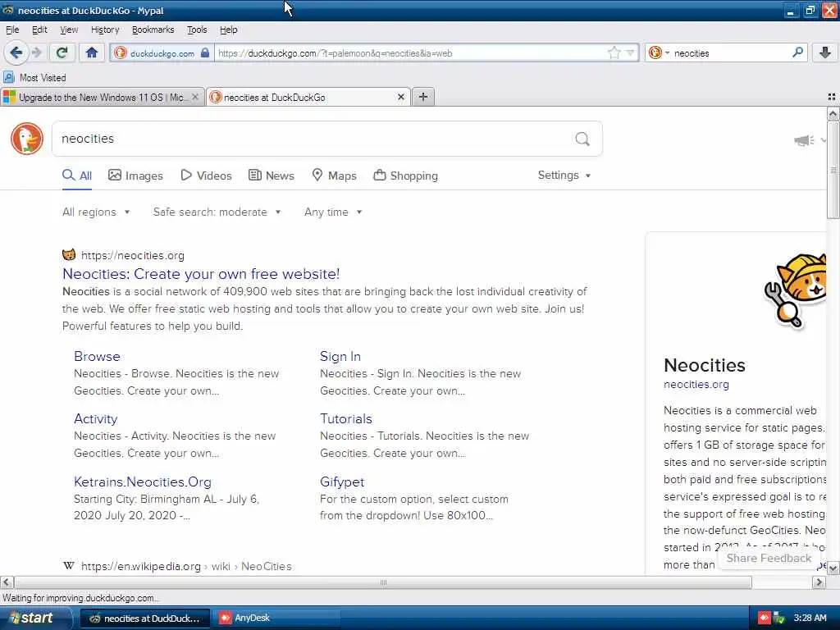Screen dimensions: 840x630
Task: Click the Most Visited bookmarks icon
Action: pos(9,77)
